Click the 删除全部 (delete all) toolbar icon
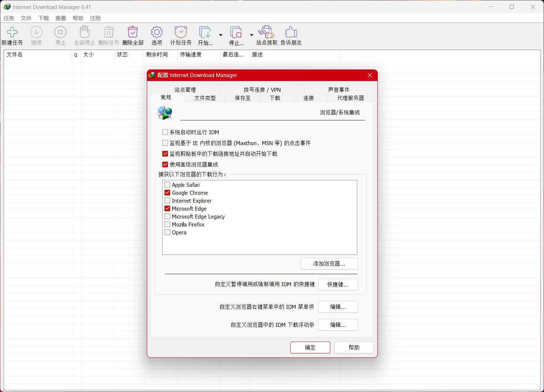544x392 pixels. [133, 32]
